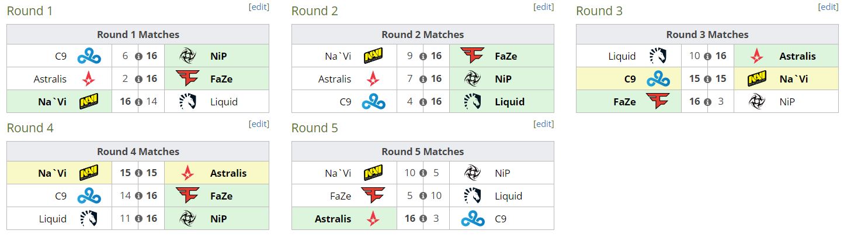This screenshot has height=237, width=868.
Task: Show match details for Round 3 FaZe vs NiP
Action: pyautogui.click(x=708, y=102)
